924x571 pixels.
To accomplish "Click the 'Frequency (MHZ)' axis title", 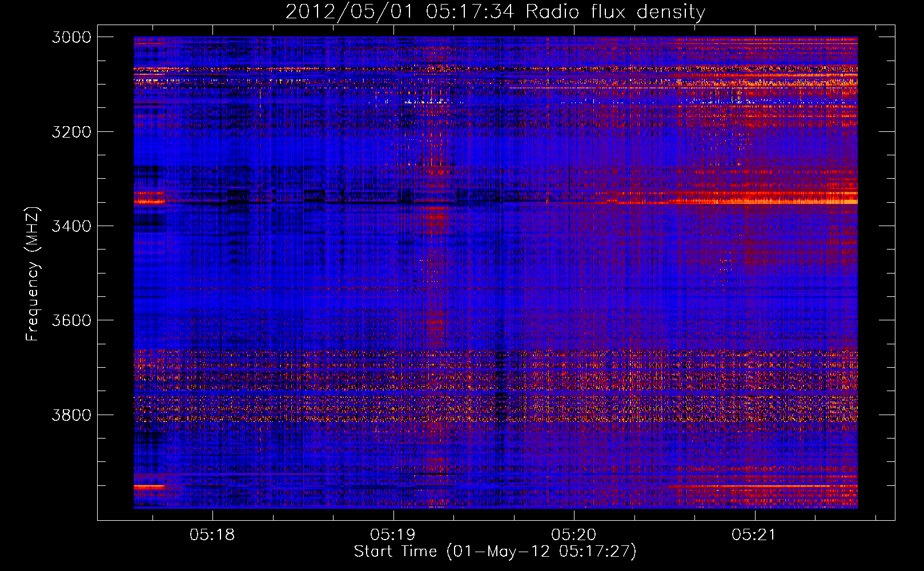I will 33,274.
